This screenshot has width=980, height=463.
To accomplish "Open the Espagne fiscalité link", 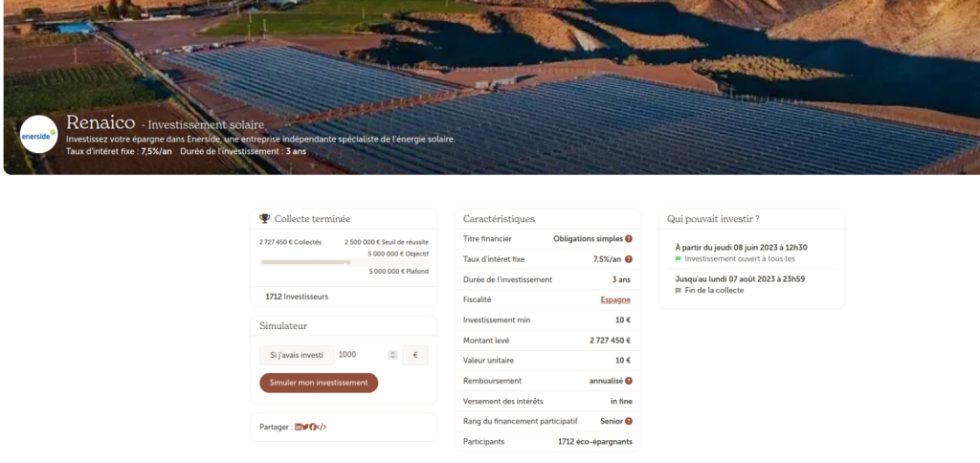I will click(615, 299).
